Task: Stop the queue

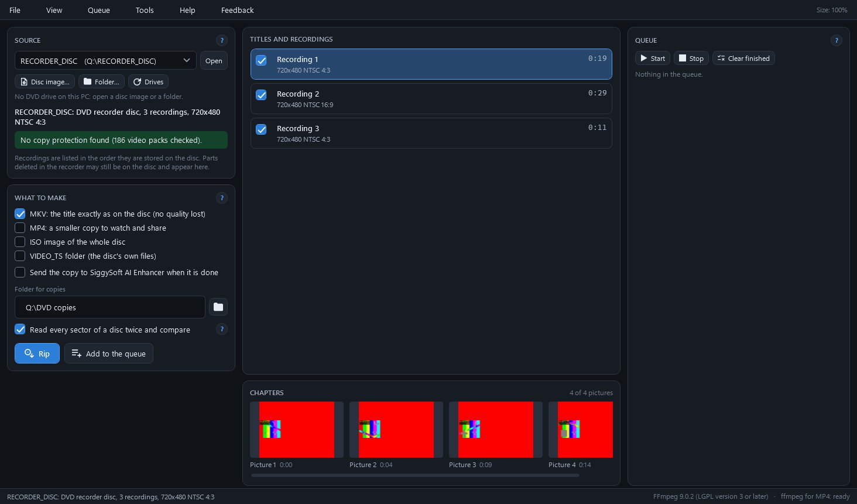Action: pyautogui.click(x=691, y=59)
